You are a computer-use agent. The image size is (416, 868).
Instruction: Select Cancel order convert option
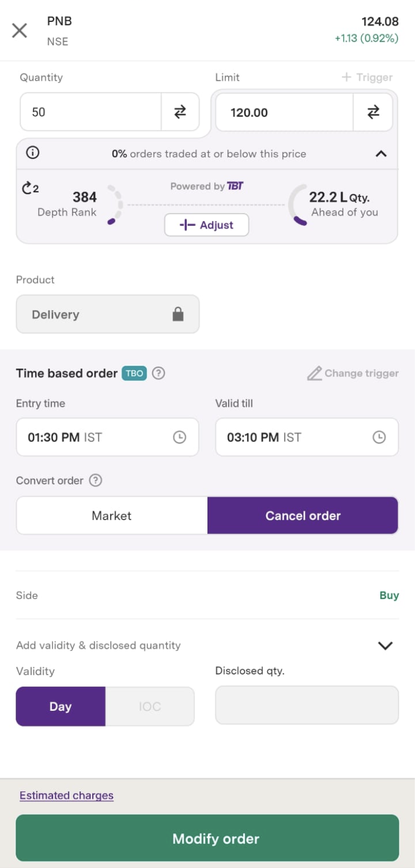point(302,516)
